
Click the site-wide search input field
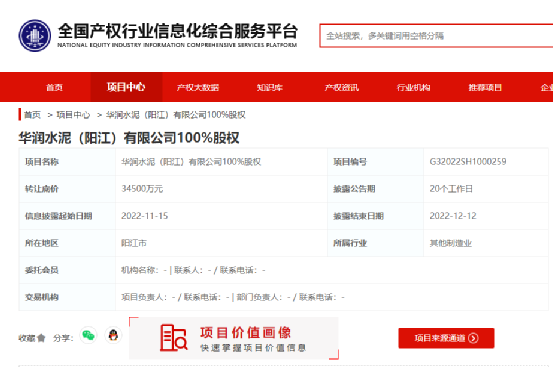pos(436,36)
